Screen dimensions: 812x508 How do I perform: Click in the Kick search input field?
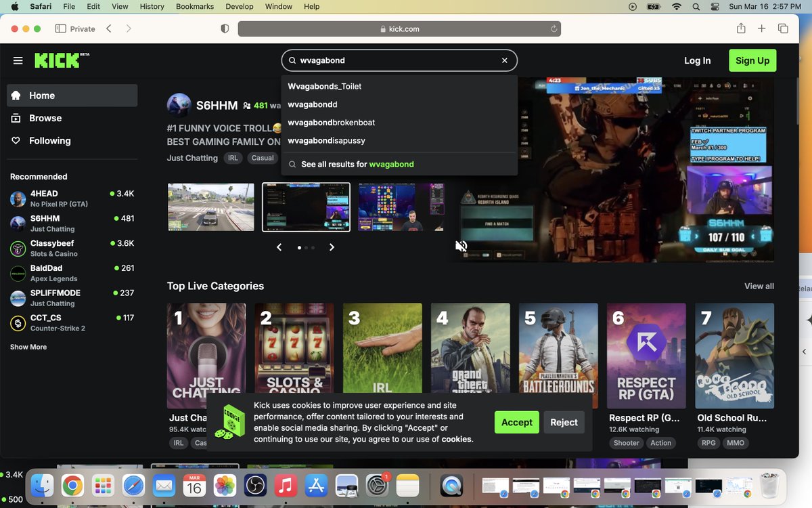pos(399,60)
